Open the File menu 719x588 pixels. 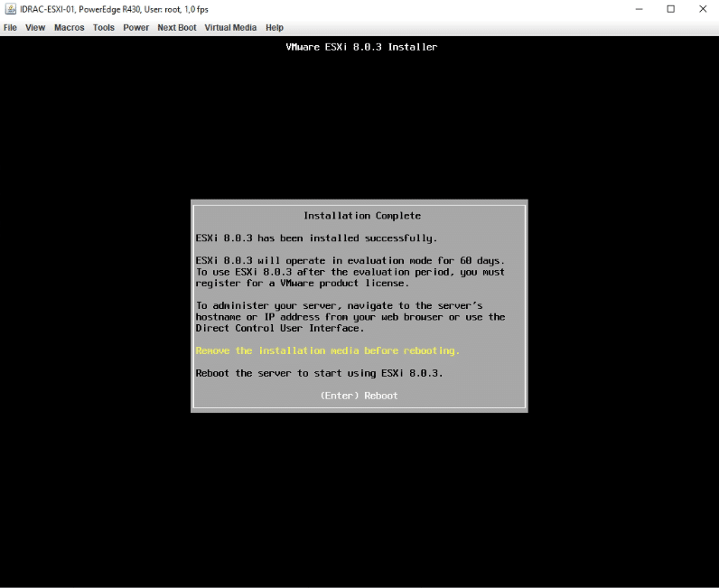click(11, 28)
